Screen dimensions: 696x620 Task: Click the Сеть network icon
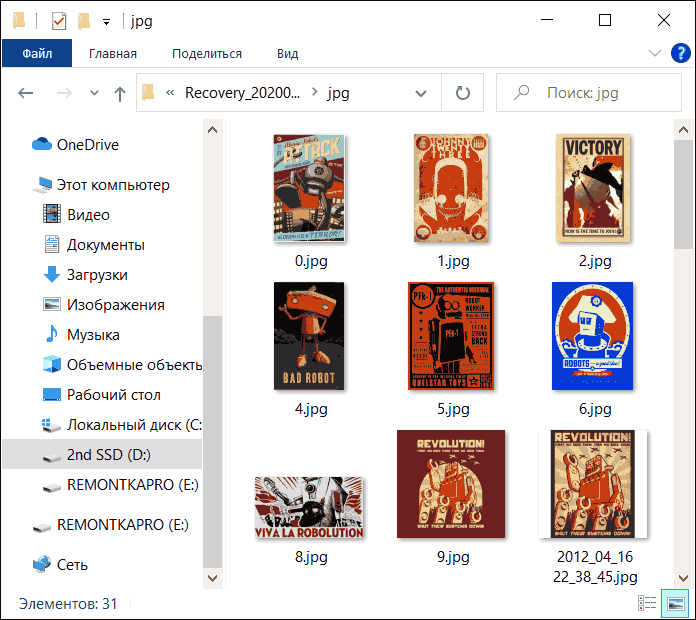(42, 565)
